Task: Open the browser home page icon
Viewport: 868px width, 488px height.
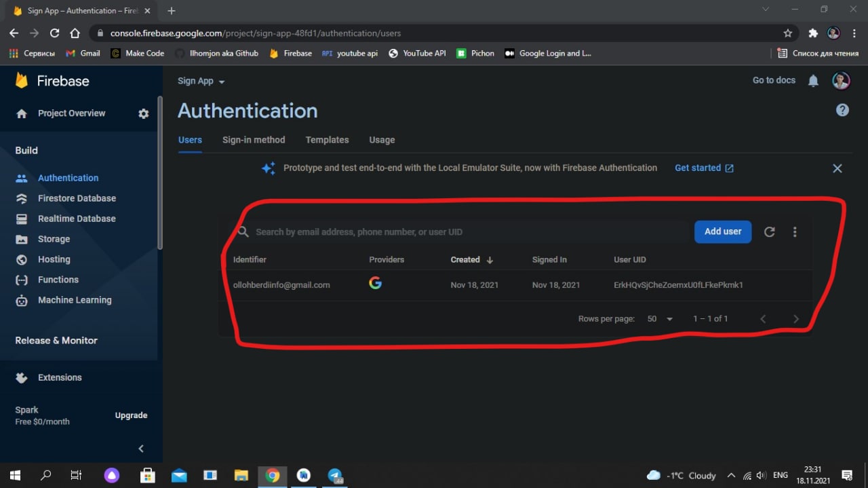Action: [x=75, y=33]
